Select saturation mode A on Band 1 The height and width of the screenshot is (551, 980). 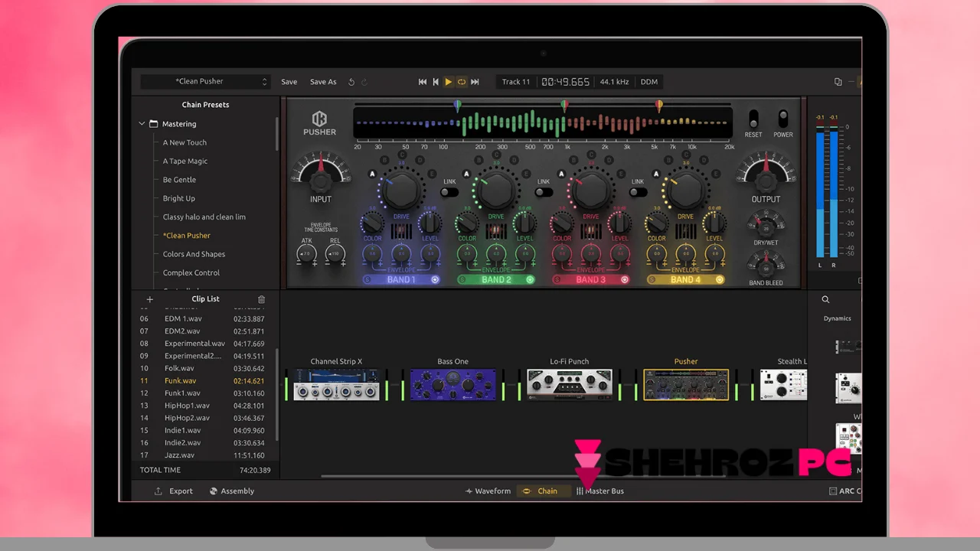tap(373, 174)
